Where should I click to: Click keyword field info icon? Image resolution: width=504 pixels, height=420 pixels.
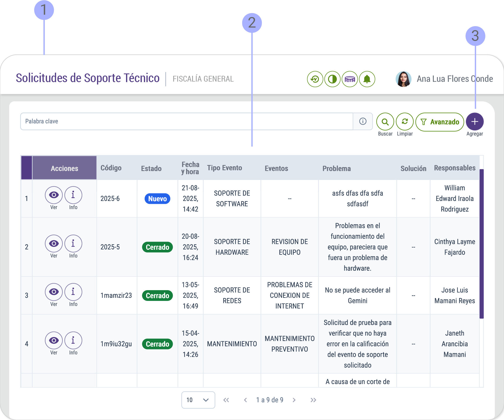(363, 121)
